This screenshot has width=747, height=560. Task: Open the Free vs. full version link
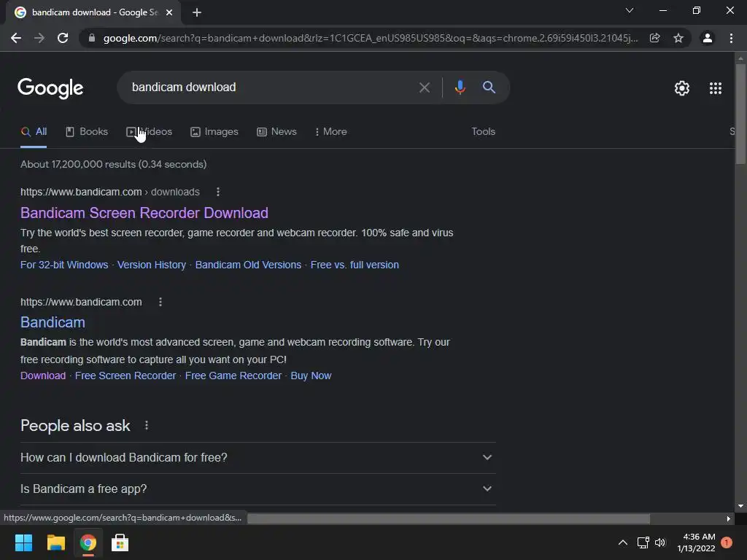pyautogui.click(x=355, y=265)
